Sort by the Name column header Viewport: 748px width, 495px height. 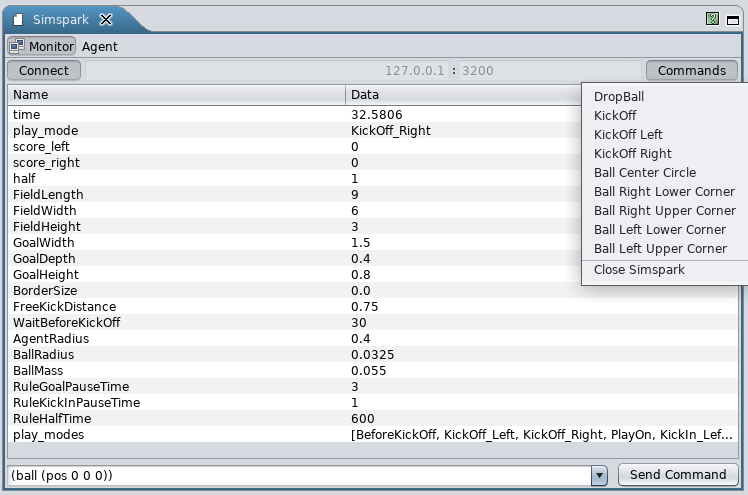point(176,95)
